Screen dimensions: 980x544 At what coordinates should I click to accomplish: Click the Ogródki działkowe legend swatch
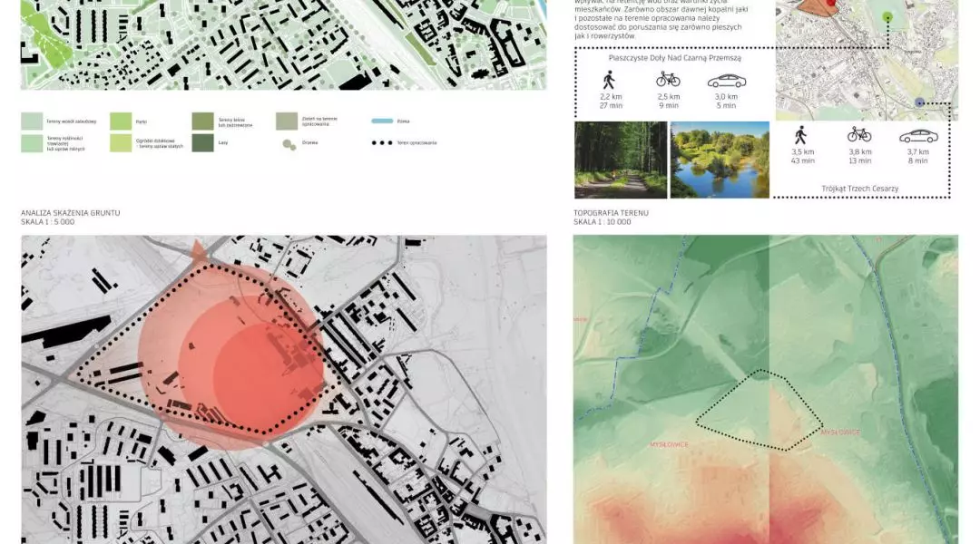click(121, 143)
